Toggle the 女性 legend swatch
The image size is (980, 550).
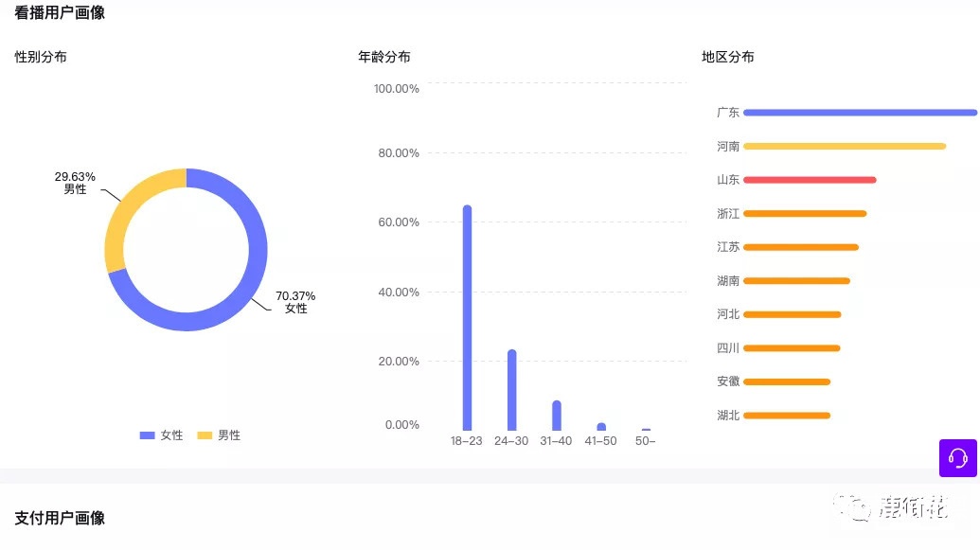point(147,435)
